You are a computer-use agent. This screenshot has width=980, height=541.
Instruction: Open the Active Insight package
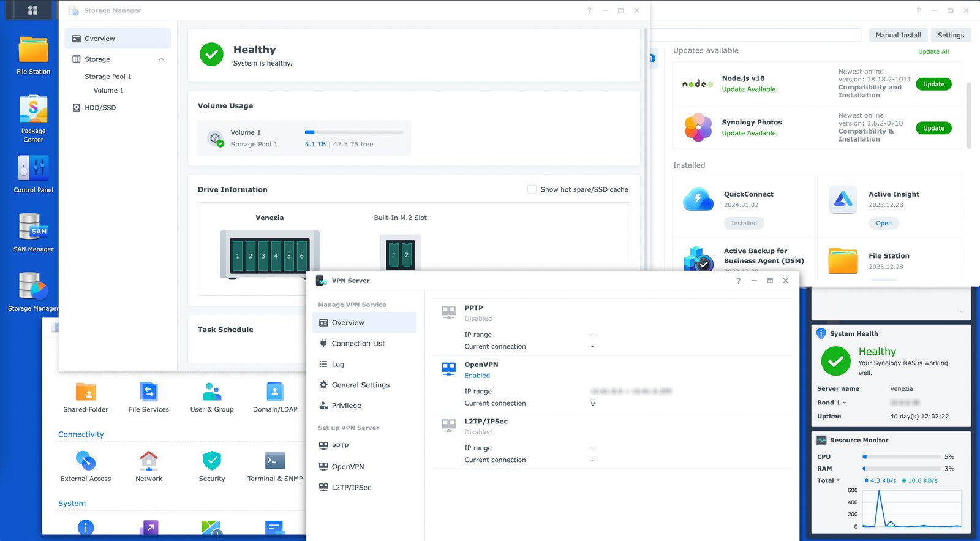tap(883, 224)
